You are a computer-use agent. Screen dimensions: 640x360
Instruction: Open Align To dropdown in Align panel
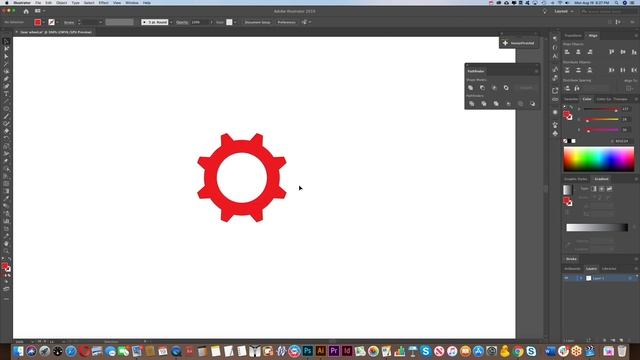point(630,88)
